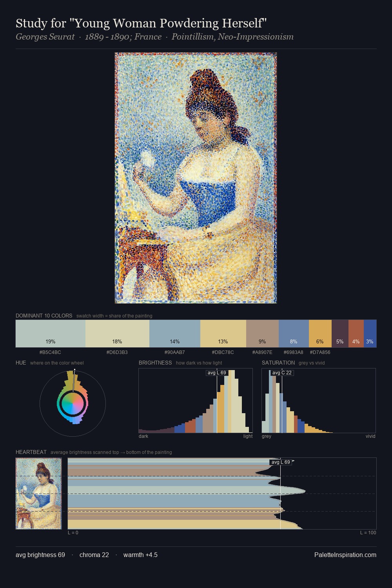Screen dimensions: 392x588
Task: Click hex code #DBC78C
Action: [x=223, y=352]
